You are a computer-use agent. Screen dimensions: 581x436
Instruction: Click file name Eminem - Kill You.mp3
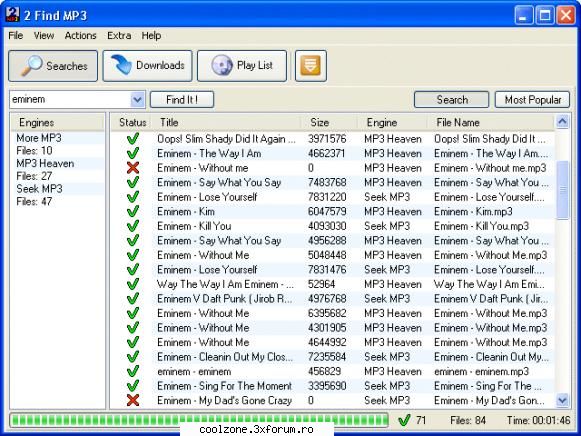[481, 226]
